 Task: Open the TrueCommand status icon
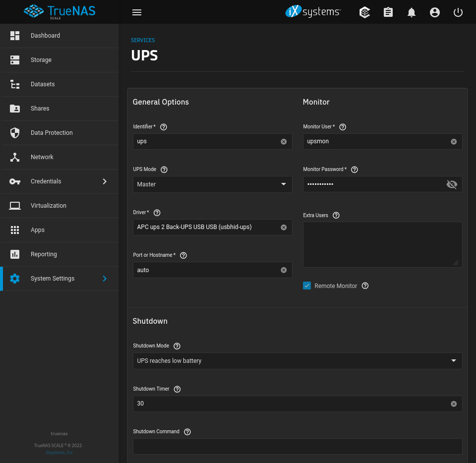tap(364, 12)
